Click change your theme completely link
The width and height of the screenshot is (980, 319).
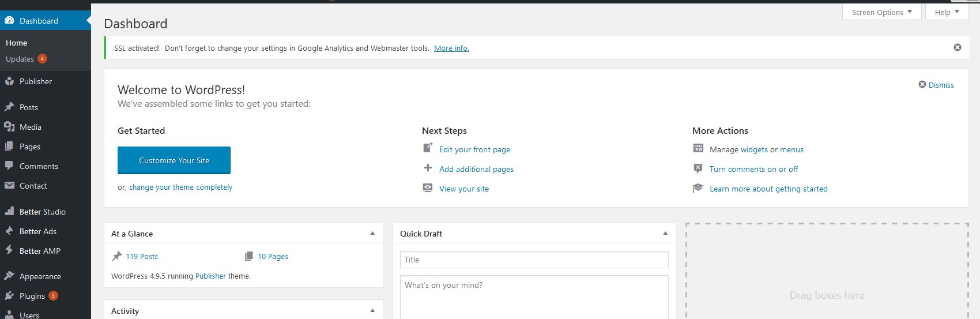[x=180, y=187]
